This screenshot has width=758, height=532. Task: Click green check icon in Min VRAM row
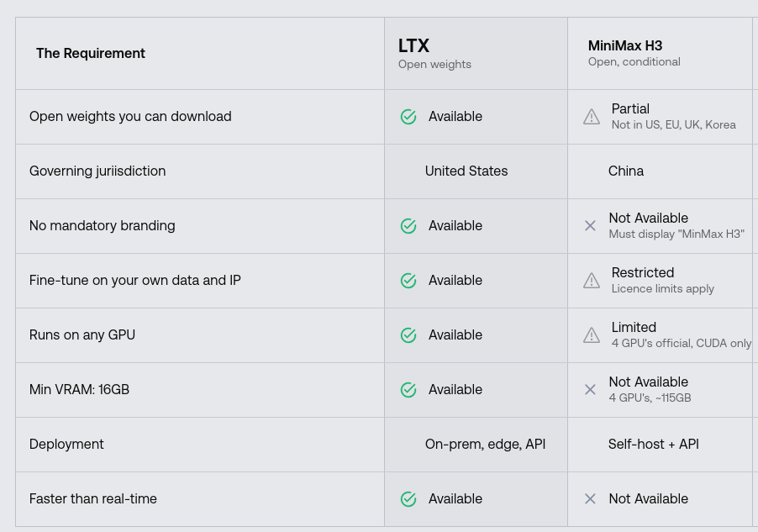point(408,390)
